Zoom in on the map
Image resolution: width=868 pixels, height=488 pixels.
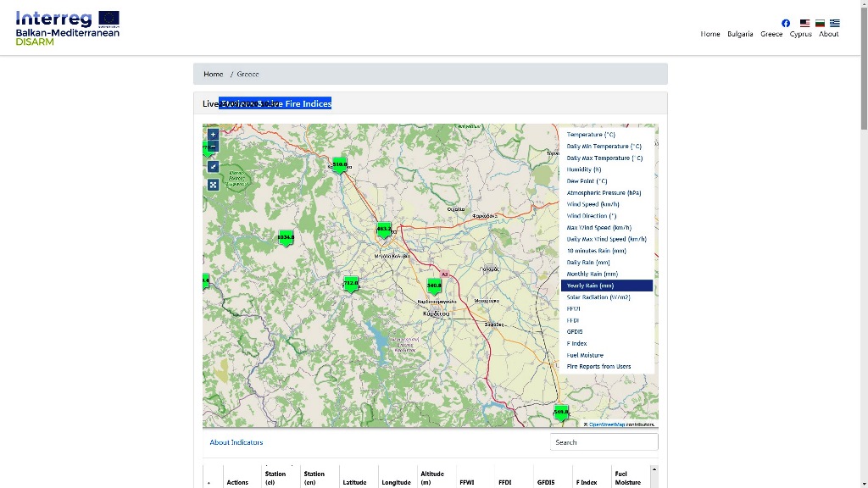pos(213,135)
